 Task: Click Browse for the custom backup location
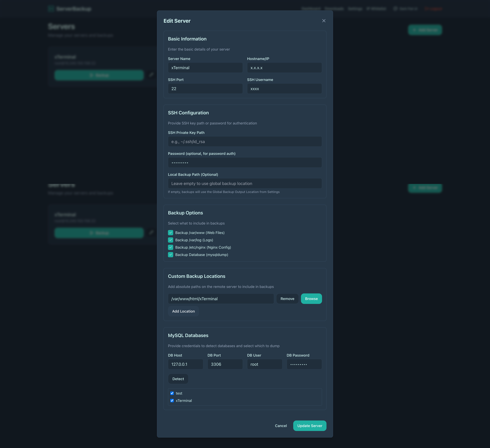pyautogui.click(x=311, y=299)
